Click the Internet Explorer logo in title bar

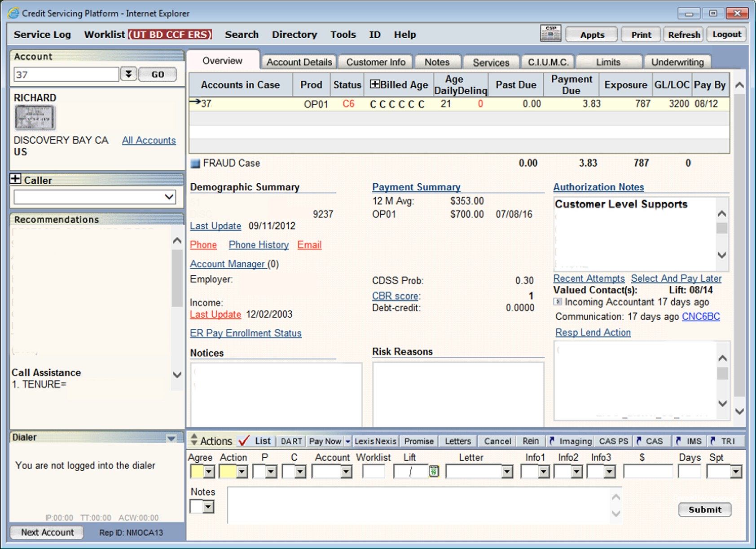pyautogui.click(x=13, y=13)
